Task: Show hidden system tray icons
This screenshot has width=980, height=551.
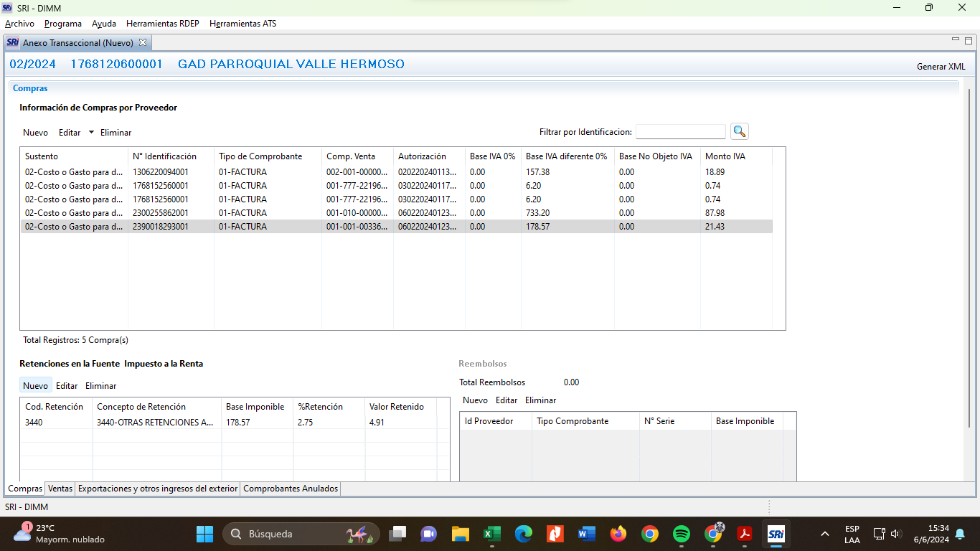Action: [x=825, y=534]
